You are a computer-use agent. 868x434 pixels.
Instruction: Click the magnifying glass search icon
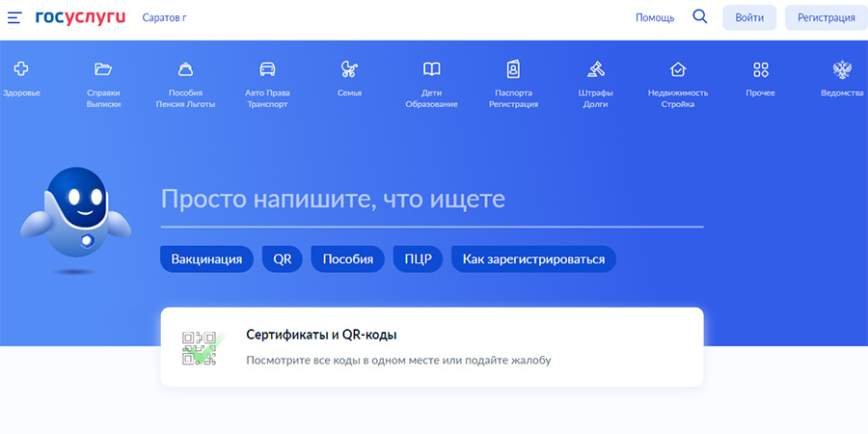[x=700, y=17]
